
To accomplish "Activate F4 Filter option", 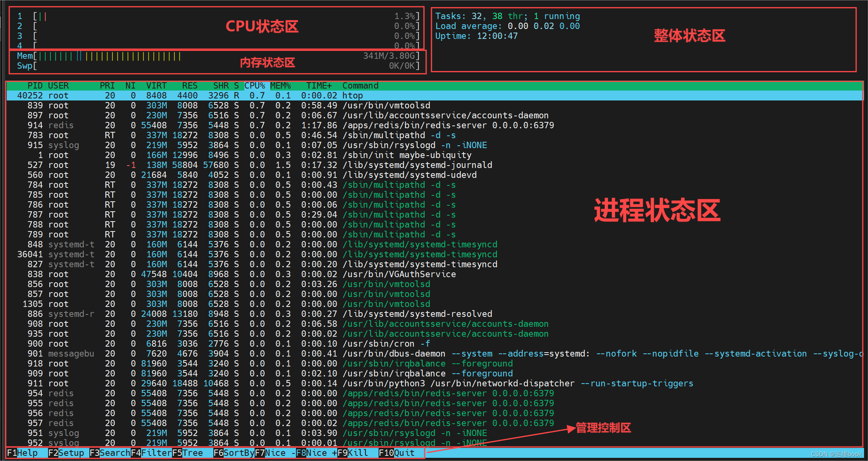I will 151,453.
